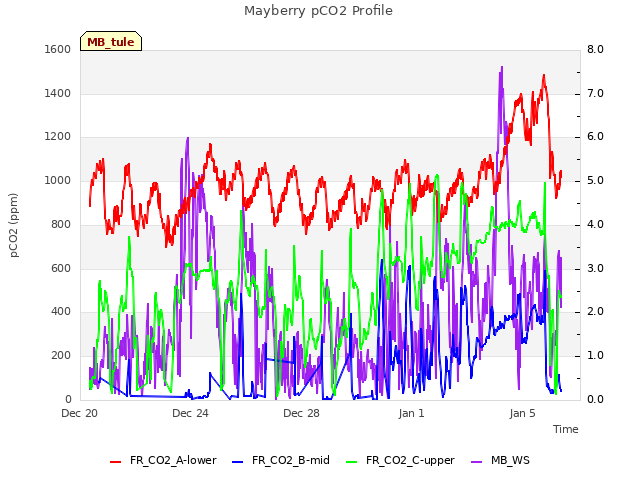Click the chart title Mayberry pCO2 Profile
The image size is (640, 480).
[x=318, y=11]
